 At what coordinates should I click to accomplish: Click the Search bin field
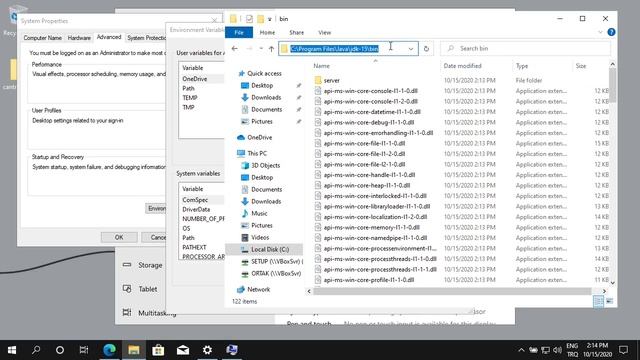click(x=526, y=49)
